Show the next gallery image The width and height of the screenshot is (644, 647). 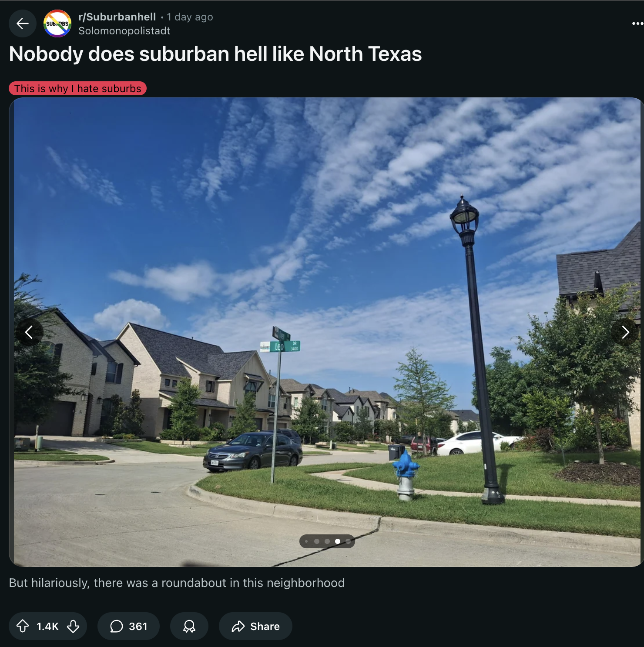click(625, 332)
